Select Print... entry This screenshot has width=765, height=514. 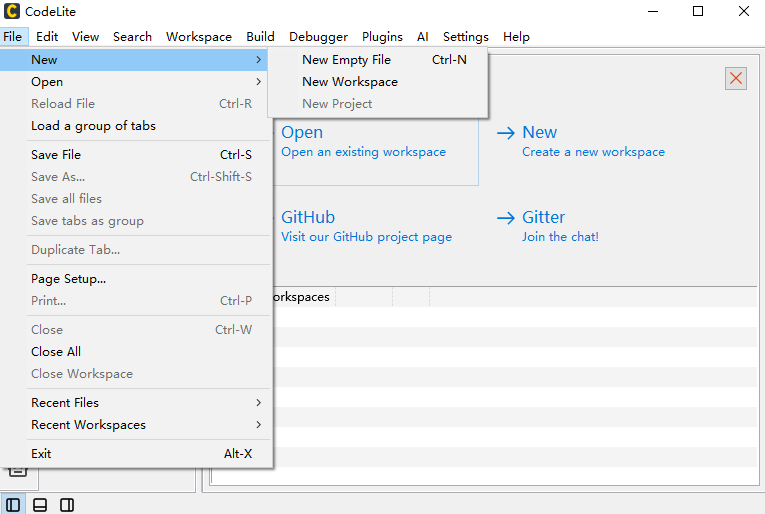pos(134,300)
